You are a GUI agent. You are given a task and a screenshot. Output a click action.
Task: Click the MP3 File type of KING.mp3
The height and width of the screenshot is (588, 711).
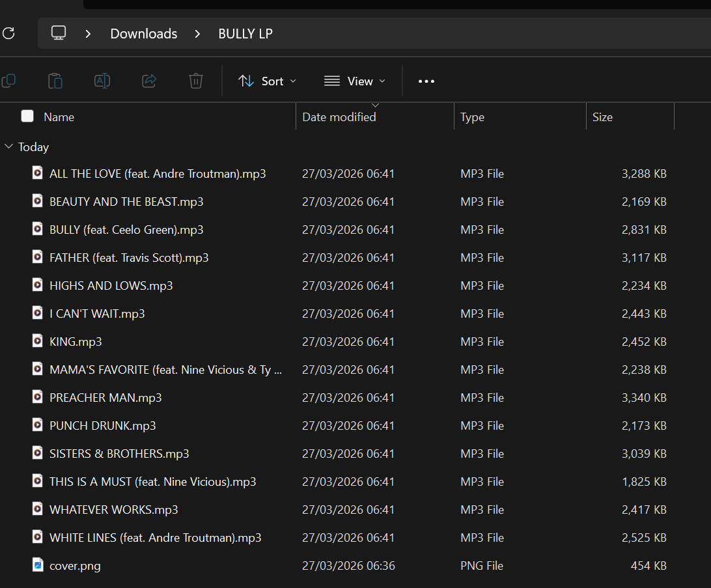coord(482,342)
